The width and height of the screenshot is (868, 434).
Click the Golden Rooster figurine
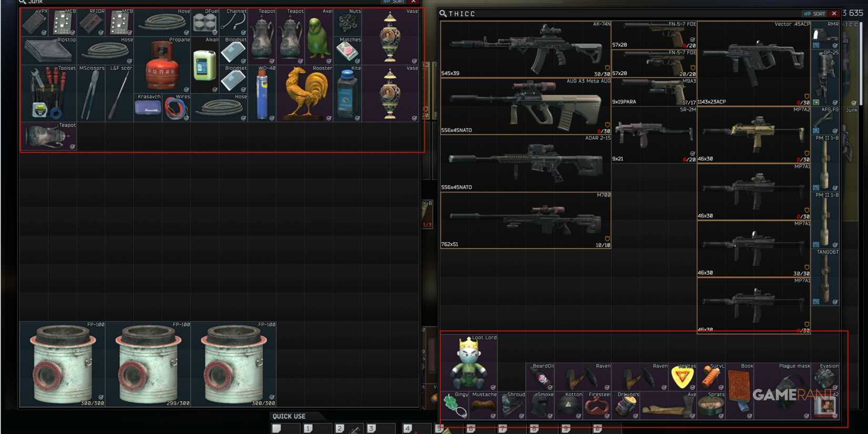click(x=305, y=93)
